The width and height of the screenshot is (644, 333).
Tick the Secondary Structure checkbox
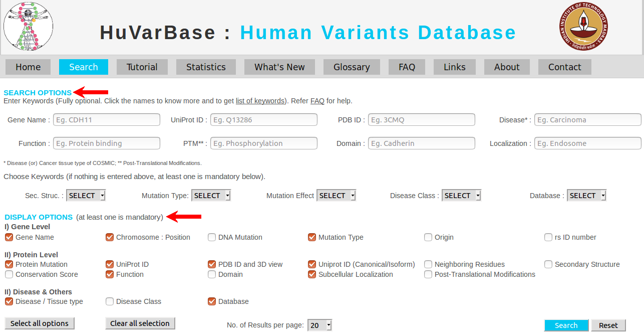coord(548,264)
